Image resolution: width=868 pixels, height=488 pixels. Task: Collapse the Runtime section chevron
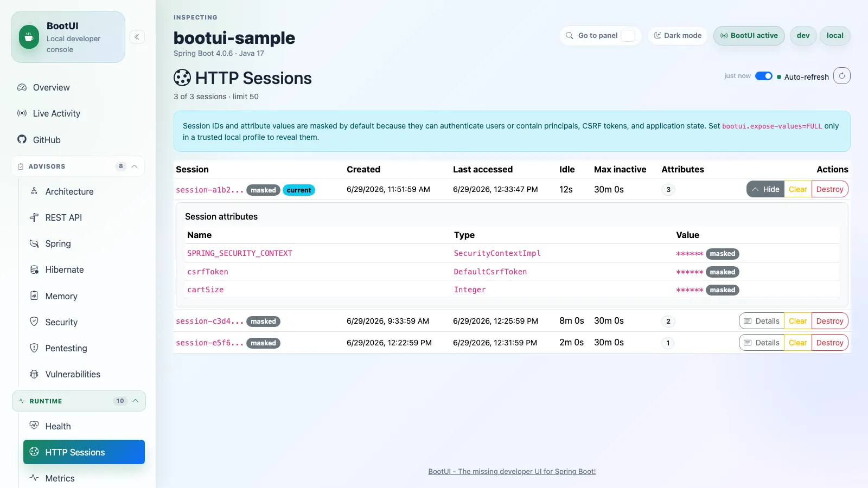[136, 401]
